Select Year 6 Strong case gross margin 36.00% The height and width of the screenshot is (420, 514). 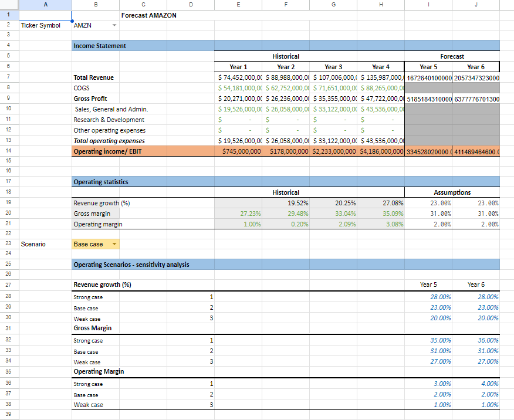476,340
